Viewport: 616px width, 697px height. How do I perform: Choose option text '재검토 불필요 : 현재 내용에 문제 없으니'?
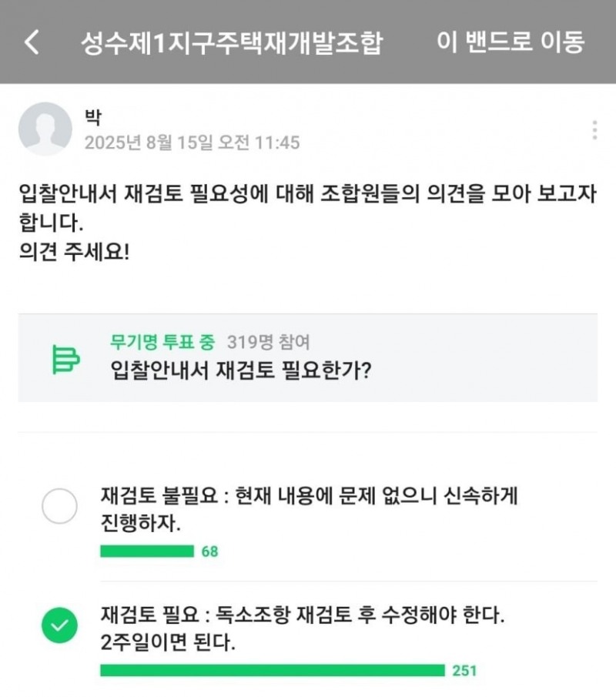[x=308, y=496]
